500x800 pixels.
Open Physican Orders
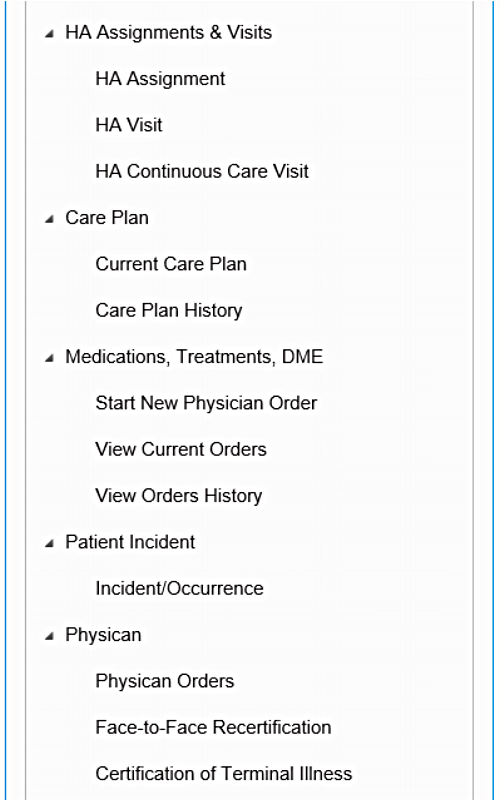pos(165,681)
